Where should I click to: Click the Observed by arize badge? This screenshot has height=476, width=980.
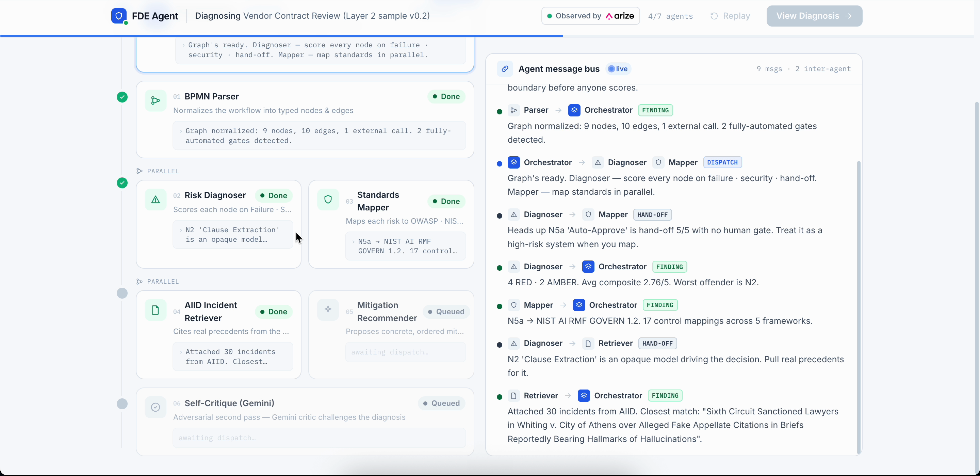pos(590,16)
